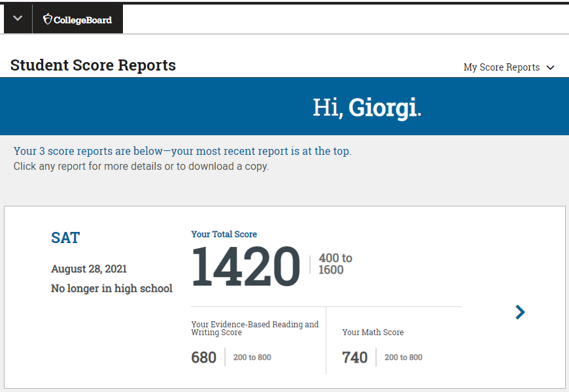Viewport: 569px width, 392px height.
Task: Click the 200 to 800 range beside 680
Action: coord(252,357)
